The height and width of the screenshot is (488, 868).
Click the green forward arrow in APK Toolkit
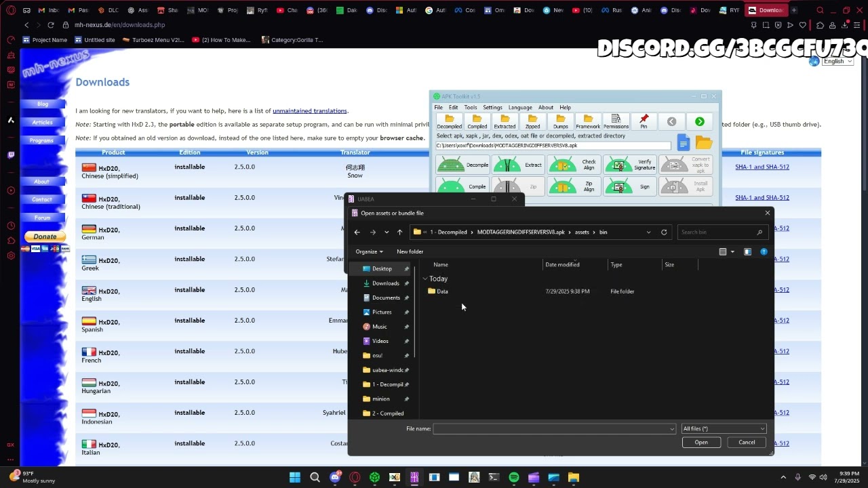click(699, 121)
